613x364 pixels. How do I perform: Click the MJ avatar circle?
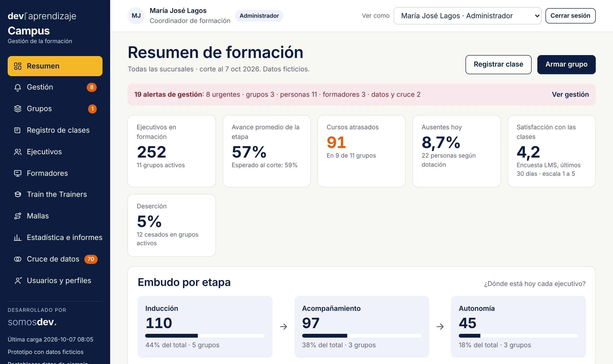[136, 16]
